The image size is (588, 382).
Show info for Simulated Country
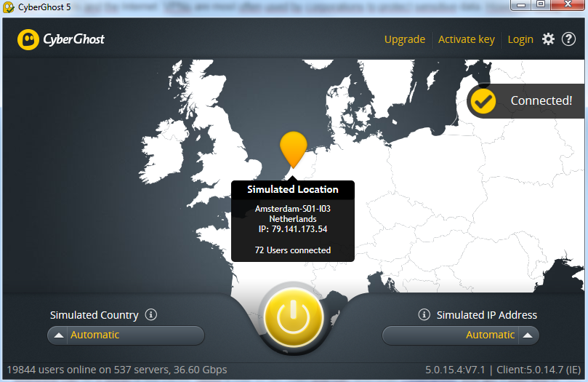(x=151, y=314)
